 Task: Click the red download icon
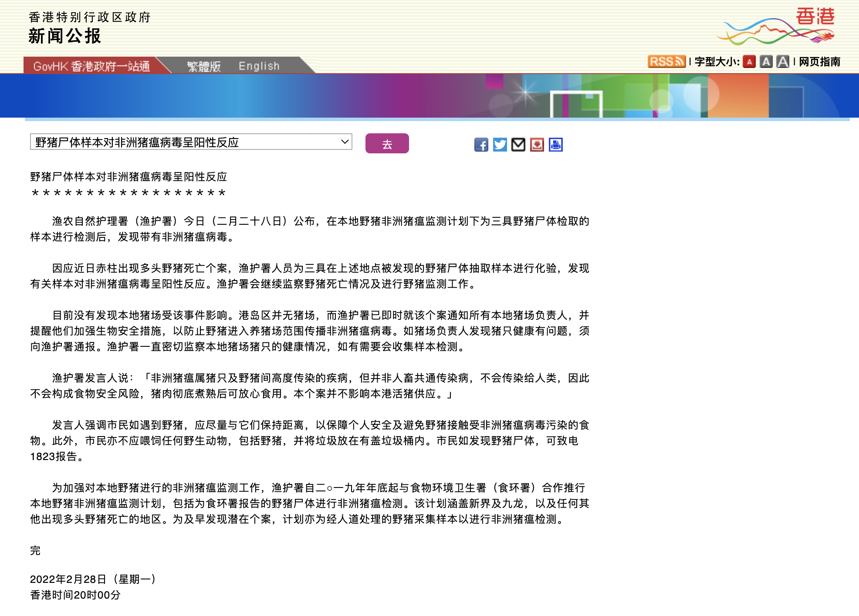click(537, 145)
